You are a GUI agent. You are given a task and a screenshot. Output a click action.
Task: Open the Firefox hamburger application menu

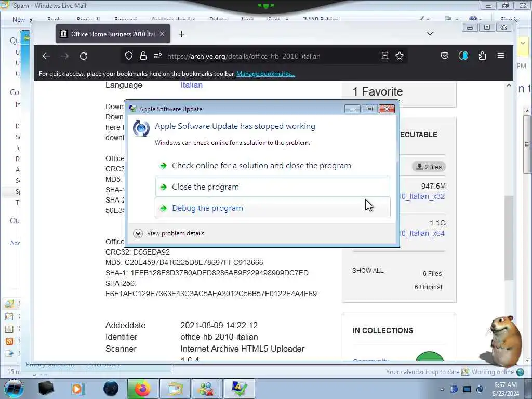tap(501, 56)
